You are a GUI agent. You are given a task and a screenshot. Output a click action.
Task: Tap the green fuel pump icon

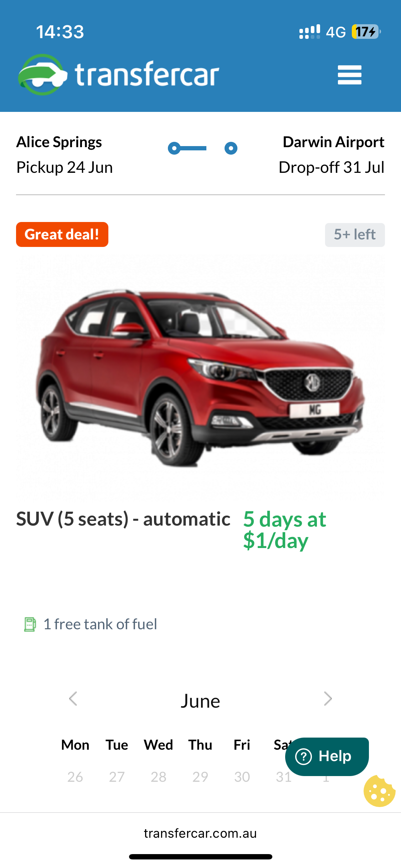pyautogui.click(x=30, y=624)
